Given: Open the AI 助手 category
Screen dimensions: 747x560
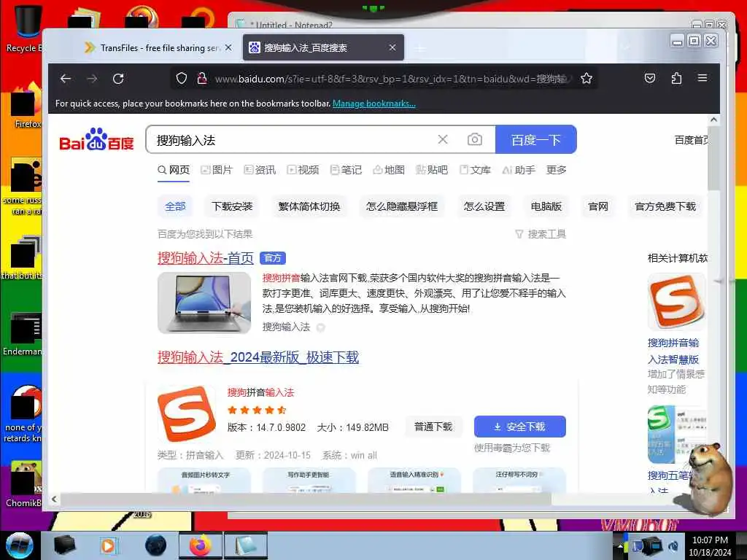Looking at the screenshot, I should point(519,170).
